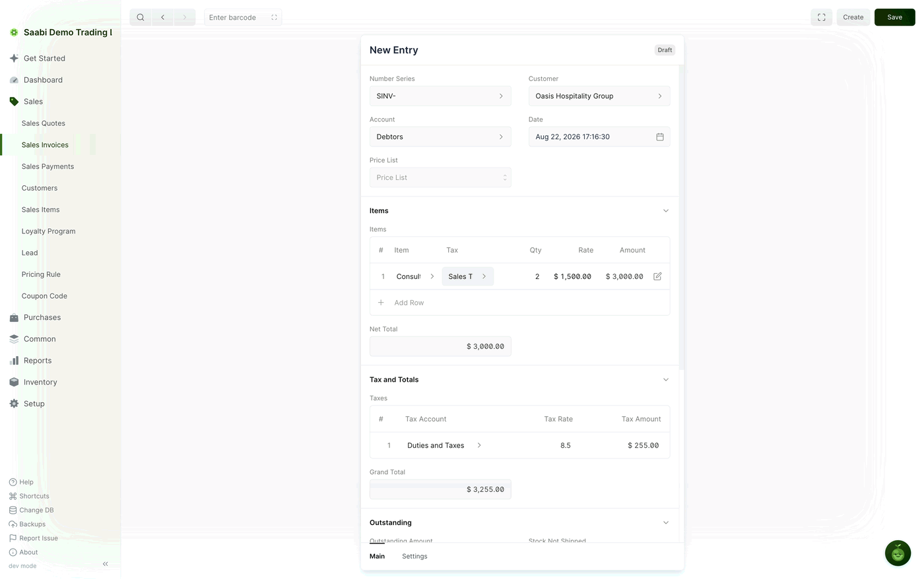The height and width of the screenshot is (579, 924).
Task: Click the Qty value 2 in row 1
Action: [537, 277]
